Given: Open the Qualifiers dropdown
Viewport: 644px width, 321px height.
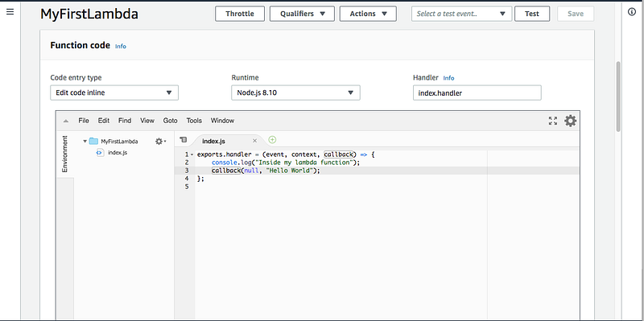Looking at the screenshot, I should (302, 14).
